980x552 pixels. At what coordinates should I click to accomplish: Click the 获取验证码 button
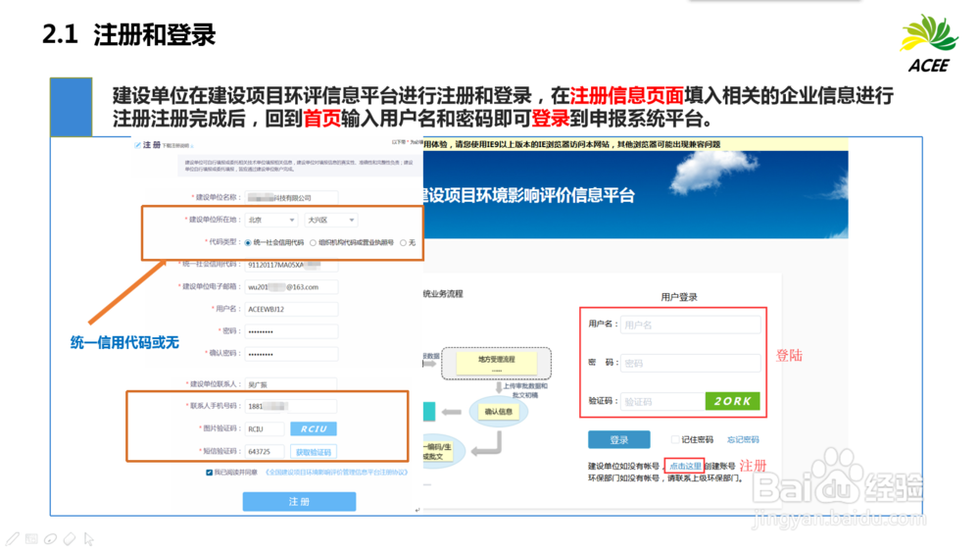[314, 451]
